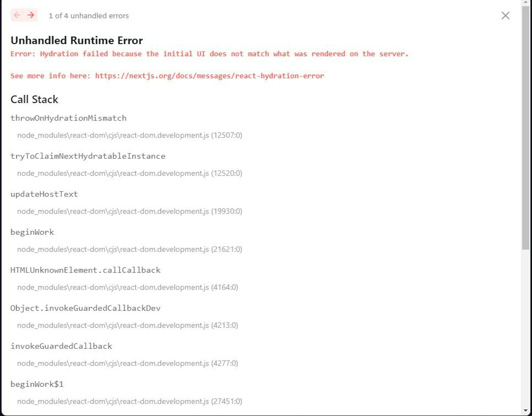Navigate to next unhandled error
532x416 pixels.
pos(31,15)
